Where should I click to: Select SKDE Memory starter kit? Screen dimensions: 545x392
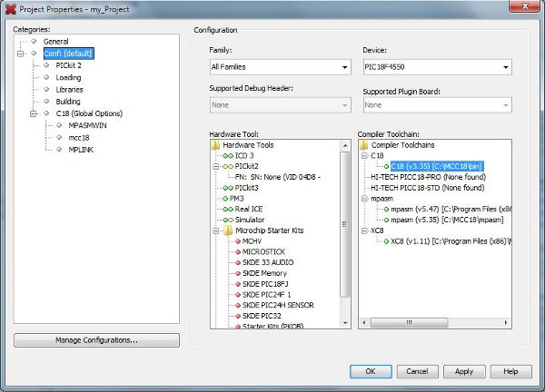(x=264, y=273)
